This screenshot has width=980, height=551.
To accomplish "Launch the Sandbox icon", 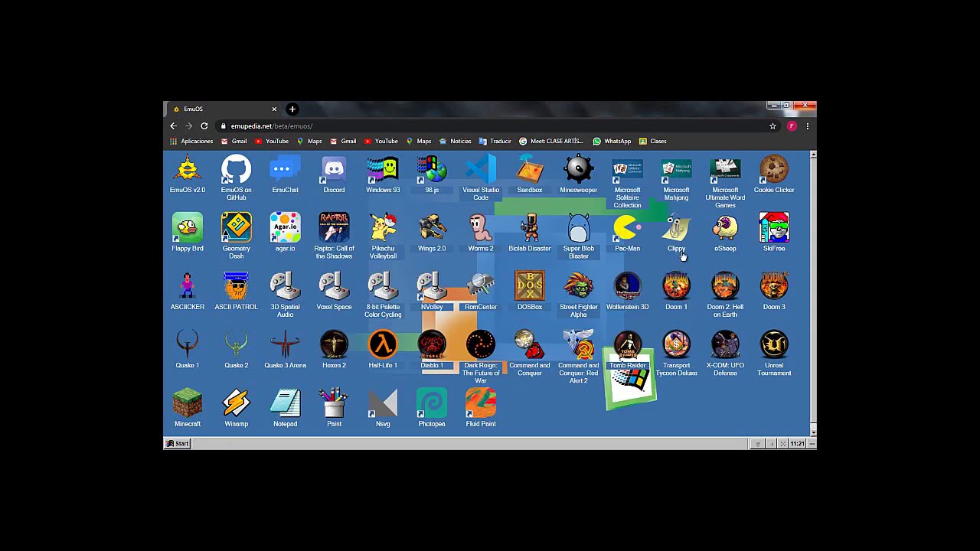I will [530, 174].
